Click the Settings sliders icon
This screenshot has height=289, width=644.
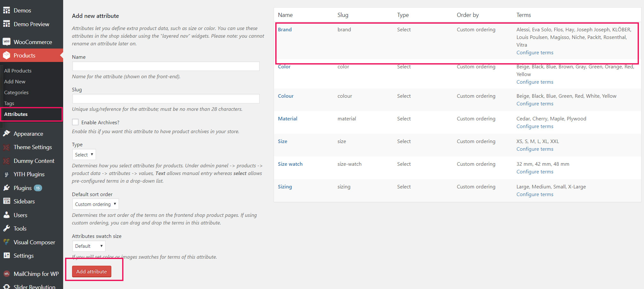(x=7, y=255)
